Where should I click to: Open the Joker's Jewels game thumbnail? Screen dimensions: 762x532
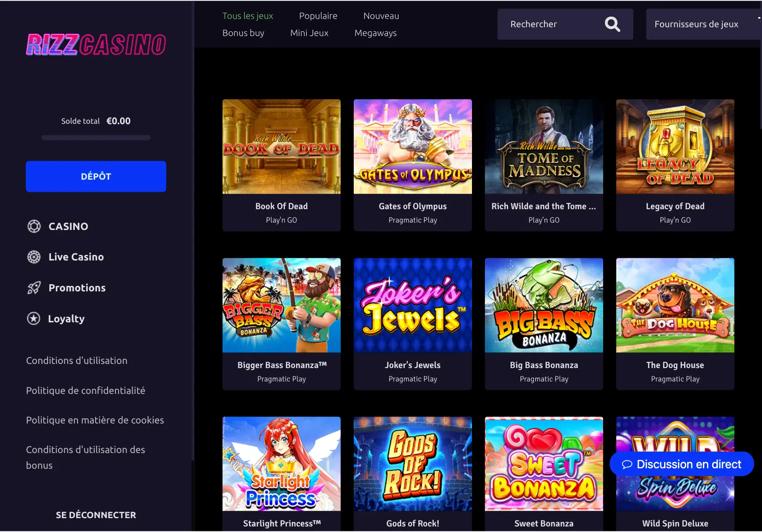click(413, 305)
